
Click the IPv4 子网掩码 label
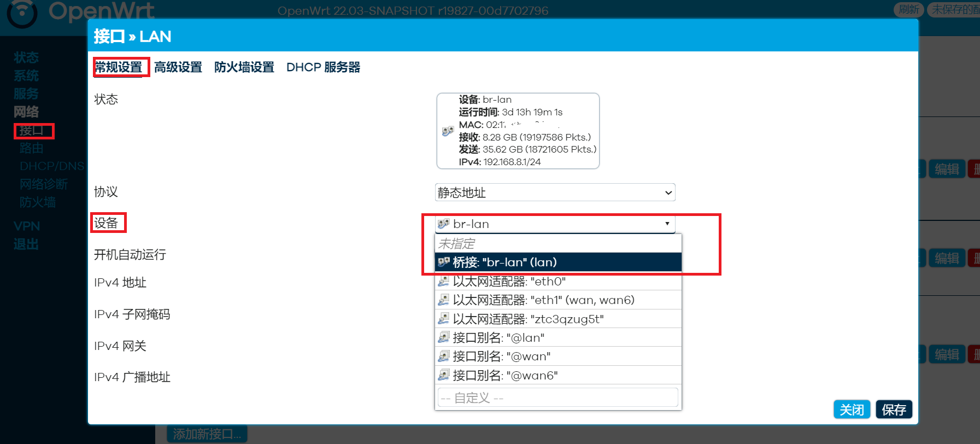pos(132,314)
